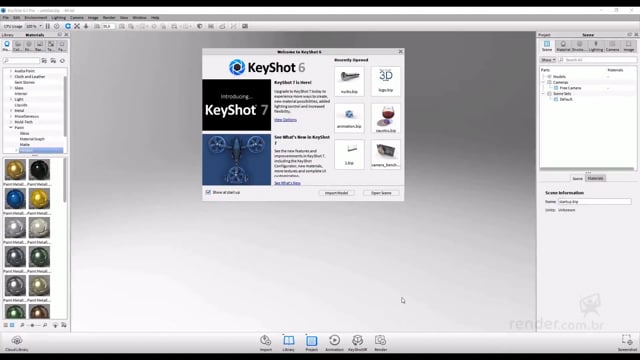Toggle the Project panel from bottom toolbar
This screenshot has height=360, width=640.
311,342
